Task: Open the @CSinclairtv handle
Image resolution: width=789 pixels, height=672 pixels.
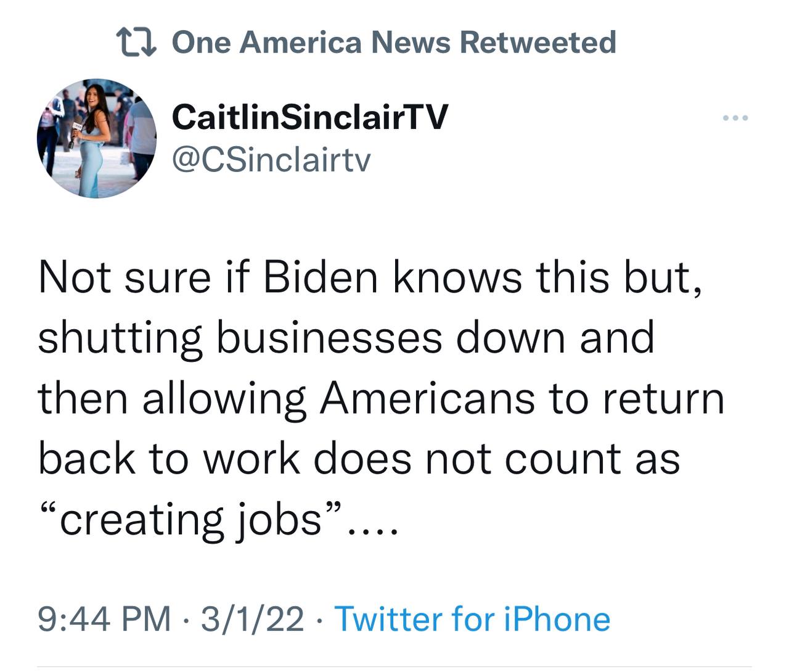Action: [272, 160]
